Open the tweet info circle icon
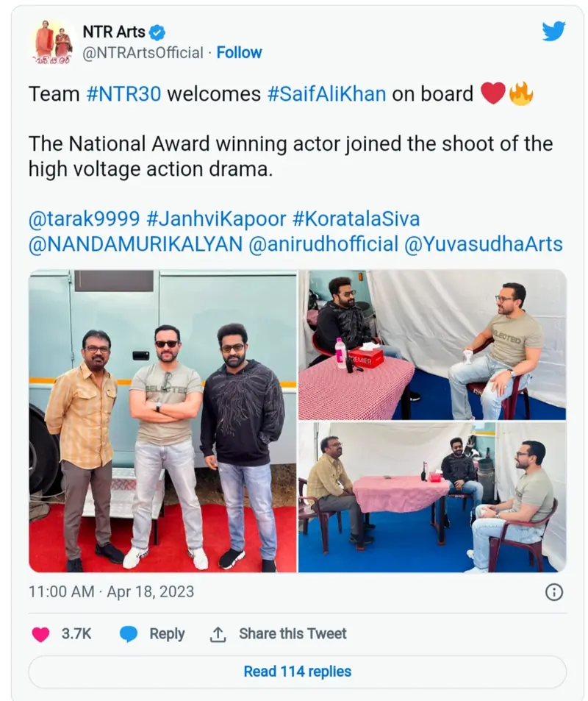588x701 pixels. tap(554, 592)
